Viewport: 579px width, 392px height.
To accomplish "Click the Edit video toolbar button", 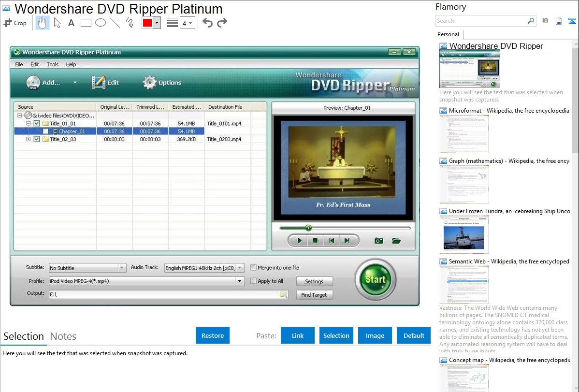I will tap(105, 82).
